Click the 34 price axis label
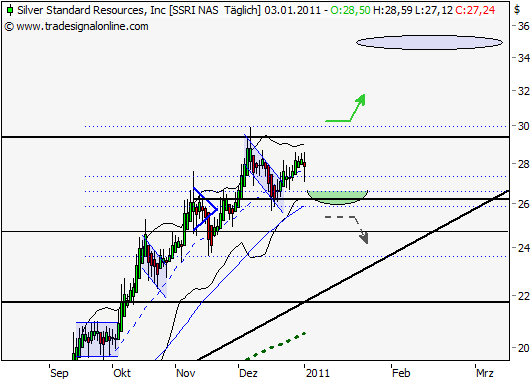 point(524,58)
